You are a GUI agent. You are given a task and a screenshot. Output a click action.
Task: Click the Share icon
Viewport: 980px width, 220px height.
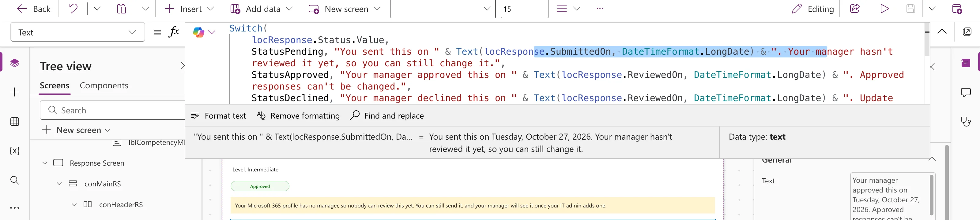click(x=855, y=8)
